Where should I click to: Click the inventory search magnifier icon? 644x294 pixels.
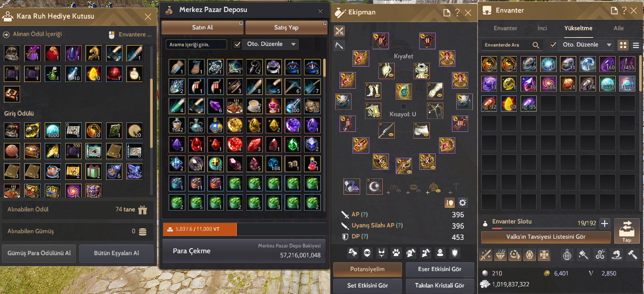pyautogui.click(x=536, y=45)
